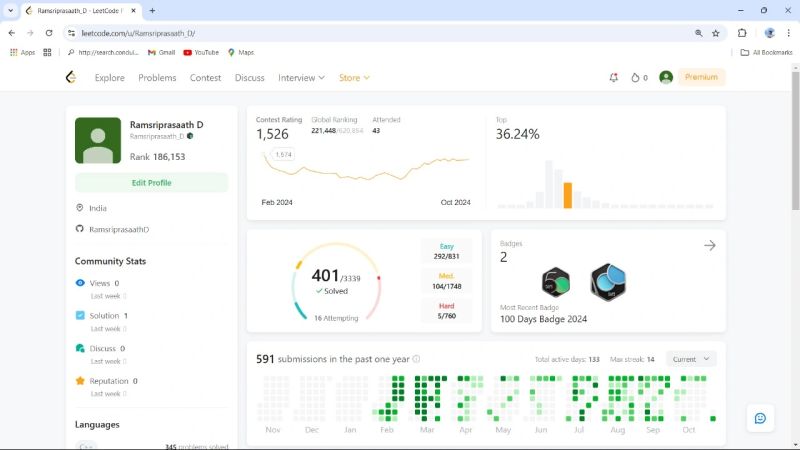Image resolution: width=800 pixels, height=450 pixels.
Task: Check the streak fire icon counter
Action: [x=639, y=78]
